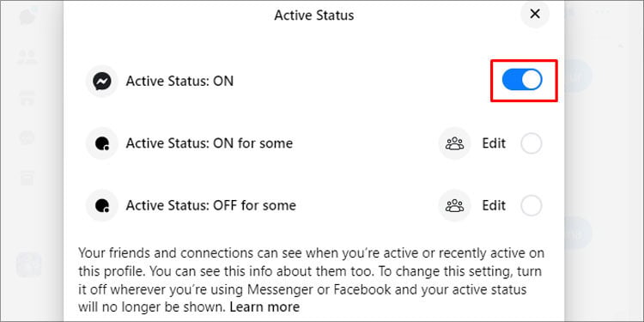644x322 pixels.
Task: Click the faded Chats icon in left sidebar
Action: coord(28,16)
